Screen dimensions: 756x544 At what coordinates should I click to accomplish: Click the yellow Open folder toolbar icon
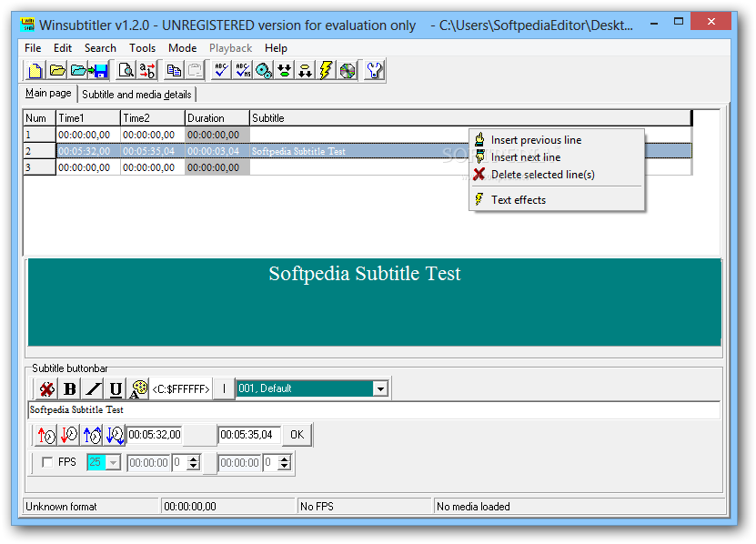[57, 70]
